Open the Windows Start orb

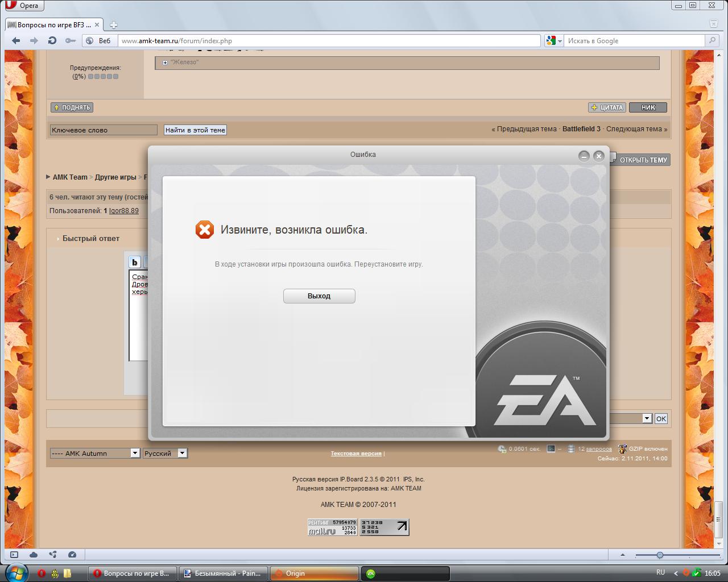pos(16,573)
